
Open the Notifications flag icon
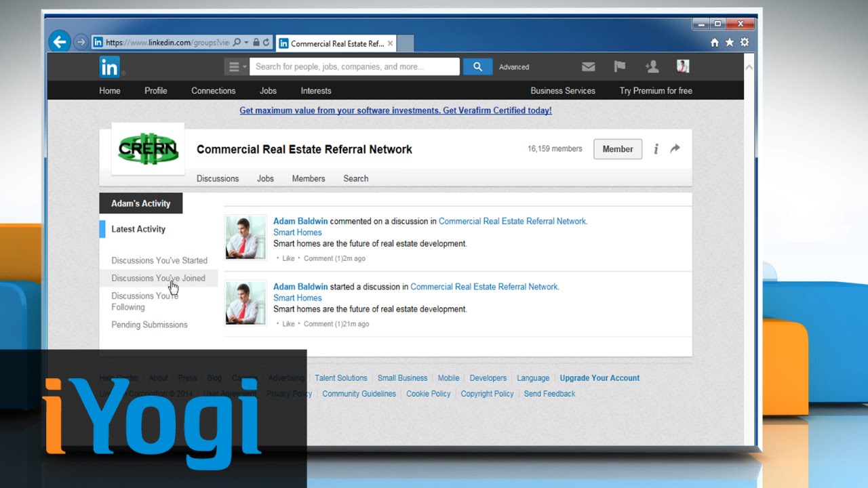tap(620, 66)
